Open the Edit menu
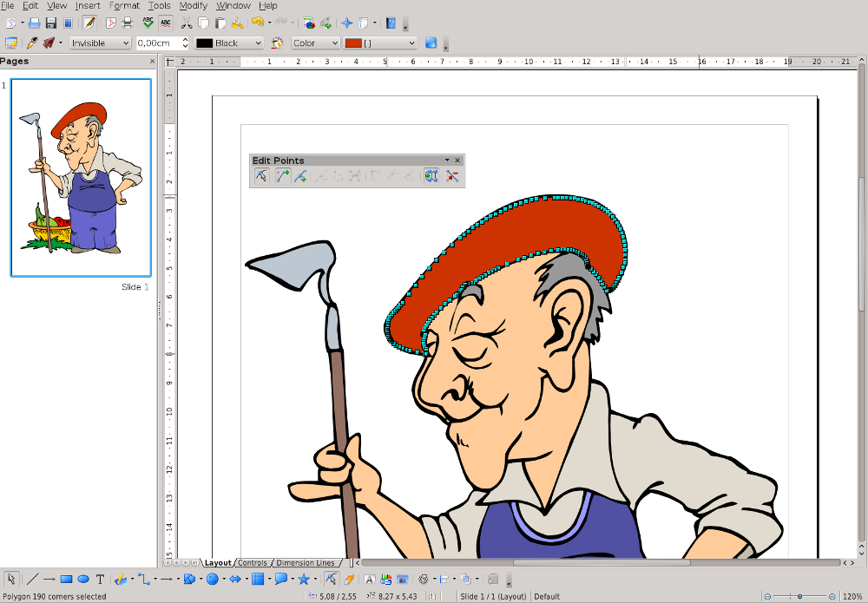Screen dimensions: 868x603 coord(30,5)
